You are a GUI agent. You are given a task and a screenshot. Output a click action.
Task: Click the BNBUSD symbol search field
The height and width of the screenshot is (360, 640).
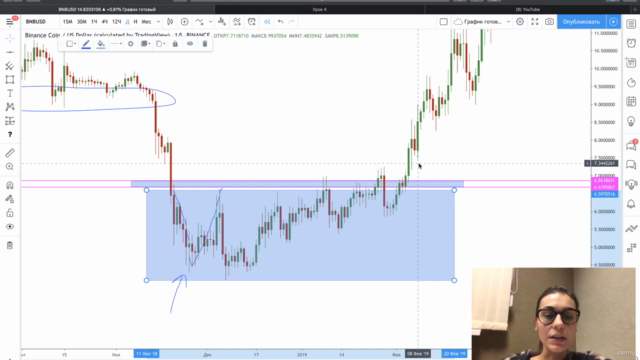pos(36,22)
